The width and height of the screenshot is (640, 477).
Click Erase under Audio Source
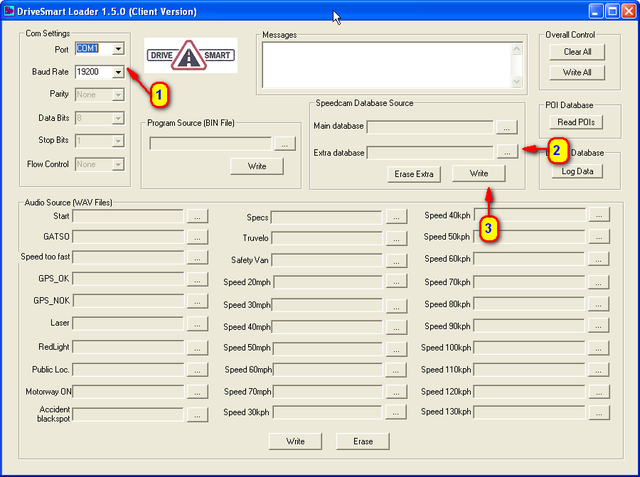363,442
